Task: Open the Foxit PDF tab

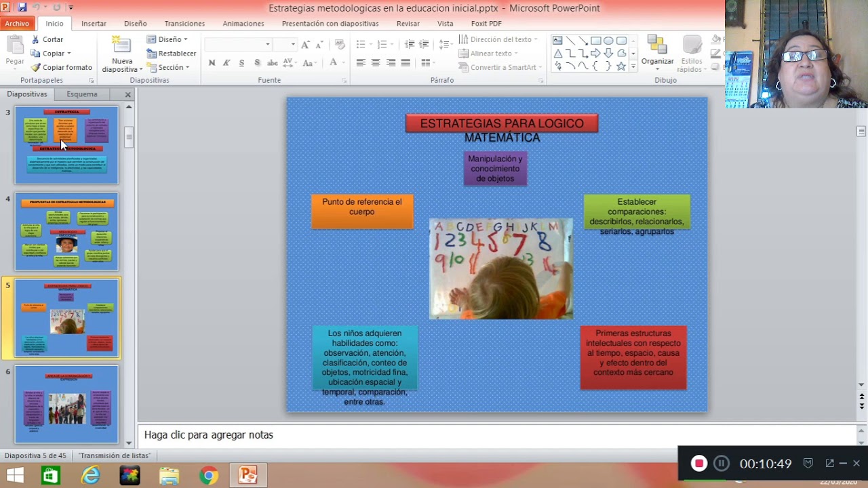Action: coord(486,23)
